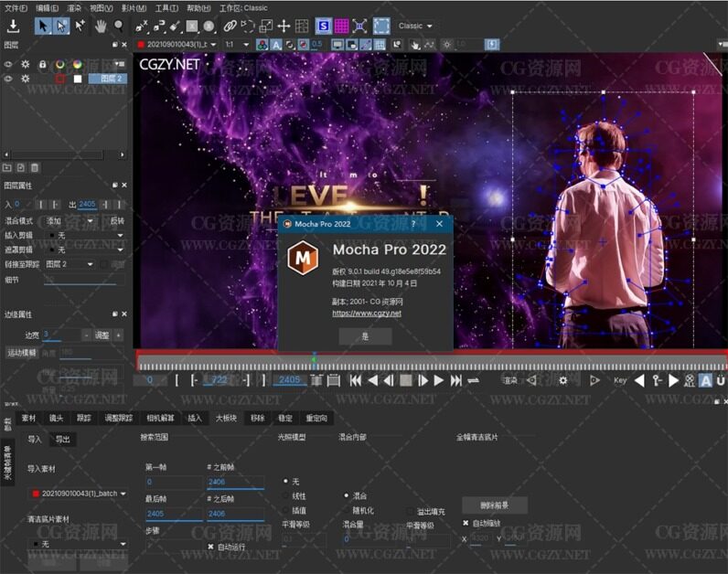Open the 工具 menu
Viewport: 728px width, 574px height.
[x=166, y=7]
